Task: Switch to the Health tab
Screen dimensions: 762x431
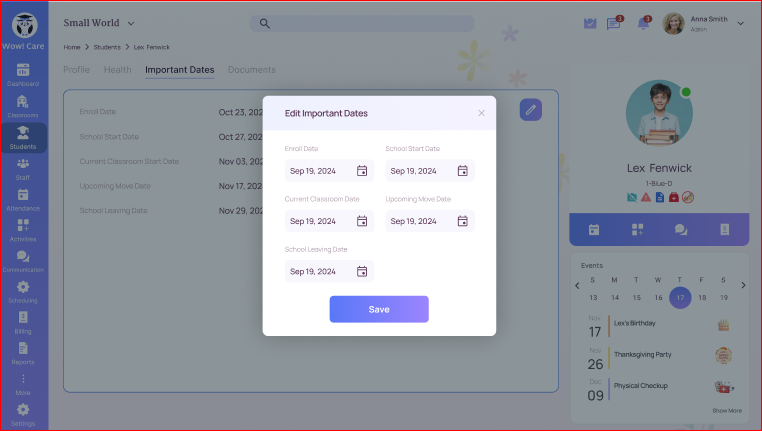Action: click(x=117, y=70)
